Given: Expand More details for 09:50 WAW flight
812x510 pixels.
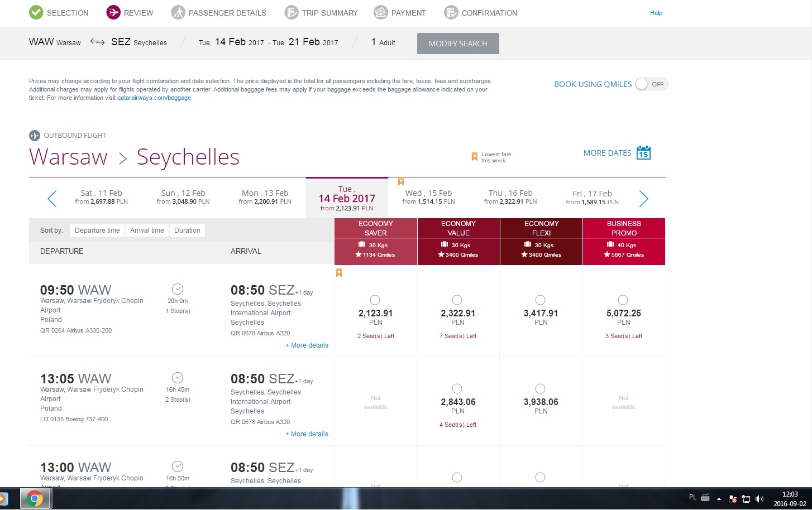Looking at the screenshot, I should click(307, 345).
